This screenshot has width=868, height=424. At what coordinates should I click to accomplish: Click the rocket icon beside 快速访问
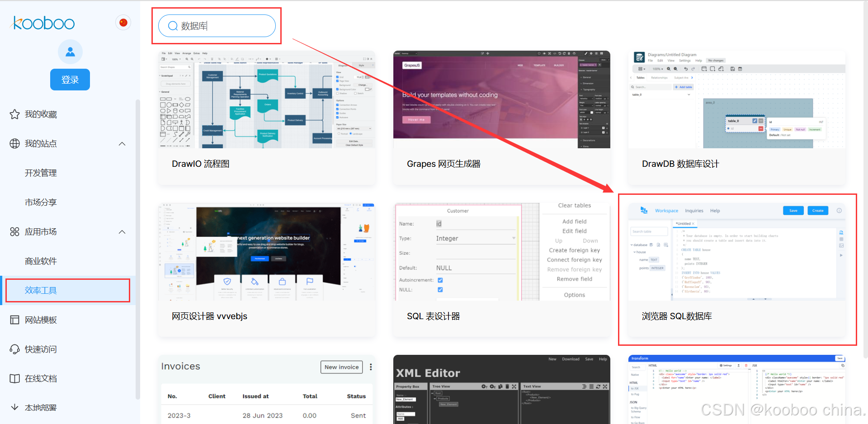click(14, 349)
